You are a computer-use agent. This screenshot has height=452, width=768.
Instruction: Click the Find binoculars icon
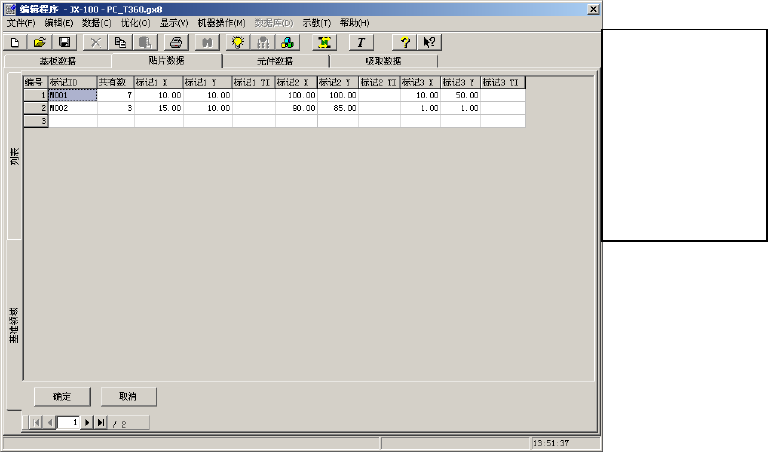(207, 43)
